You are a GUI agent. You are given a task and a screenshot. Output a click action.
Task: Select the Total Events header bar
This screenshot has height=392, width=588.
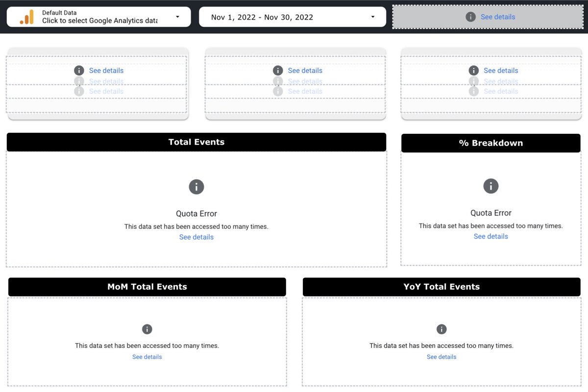pyautogui.click(x=196, y=142)
